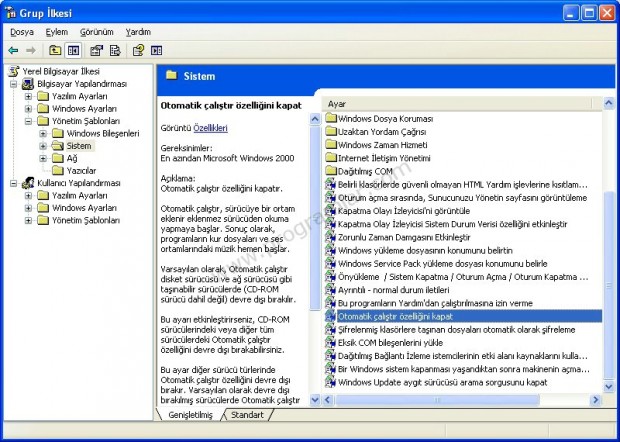Toggle the Show/Hide Console Tree icon
The height and width of the screenshot is (442, 620).
click(74, 50)
